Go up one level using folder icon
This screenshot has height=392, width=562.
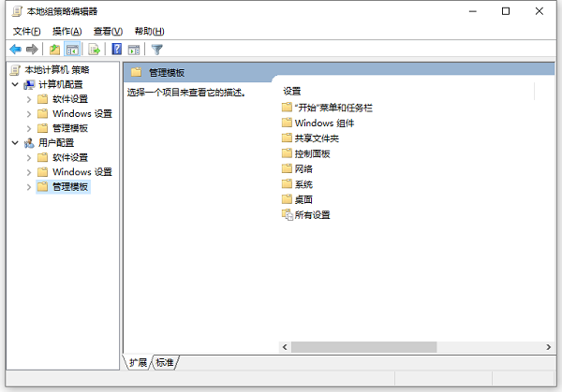(54, 49)
